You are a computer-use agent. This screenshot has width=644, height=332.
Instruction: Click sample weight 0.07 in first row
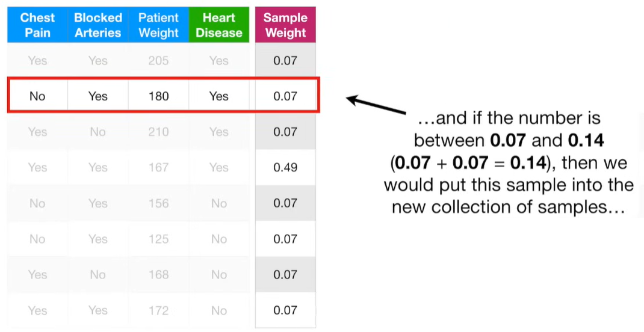click(285, 61)
